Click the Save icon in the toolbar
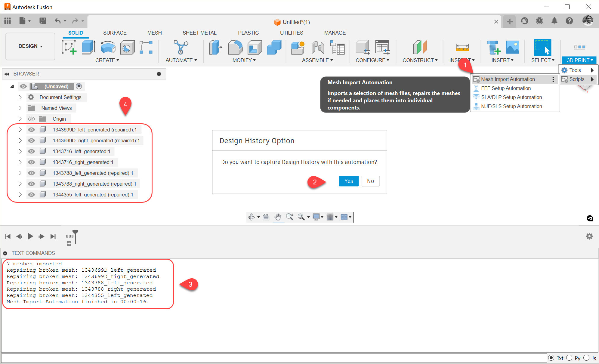Viewport: 599px width, 364px height. pyautogui.click(x=43, y=21)
